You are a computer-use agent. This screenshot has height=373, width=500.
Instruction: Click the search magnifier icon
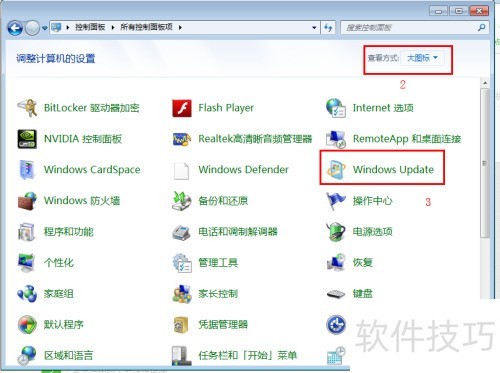coord(481,28)
